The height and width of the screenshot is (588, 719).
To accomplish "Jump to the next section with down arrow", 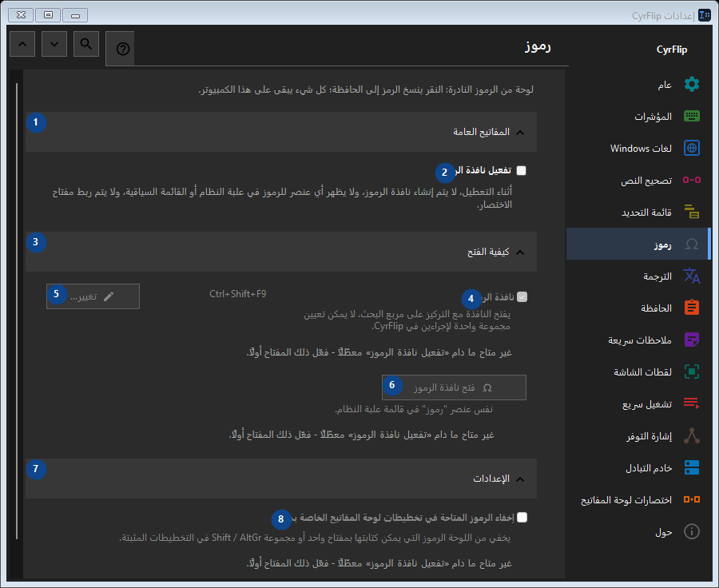I will [x=54, y=44].
